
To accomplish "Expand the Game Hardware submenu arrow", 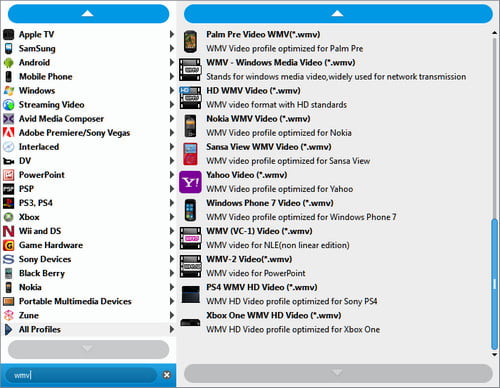I will 172,245.
